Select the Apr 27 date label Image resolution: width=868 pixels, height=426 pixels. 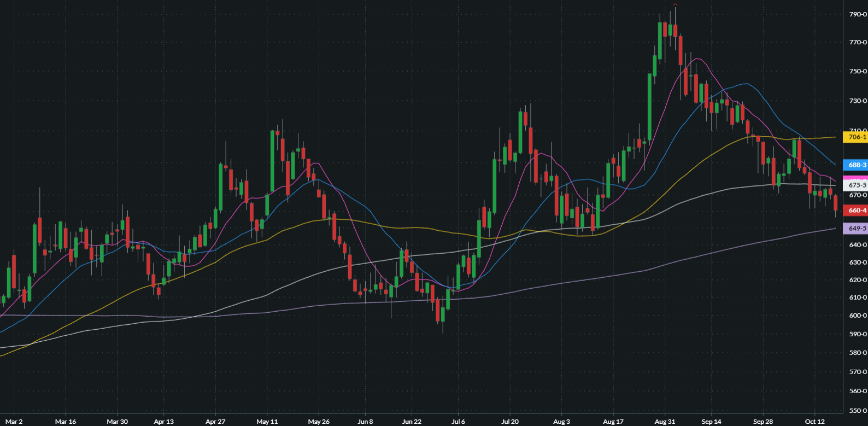tap(215, 422)
